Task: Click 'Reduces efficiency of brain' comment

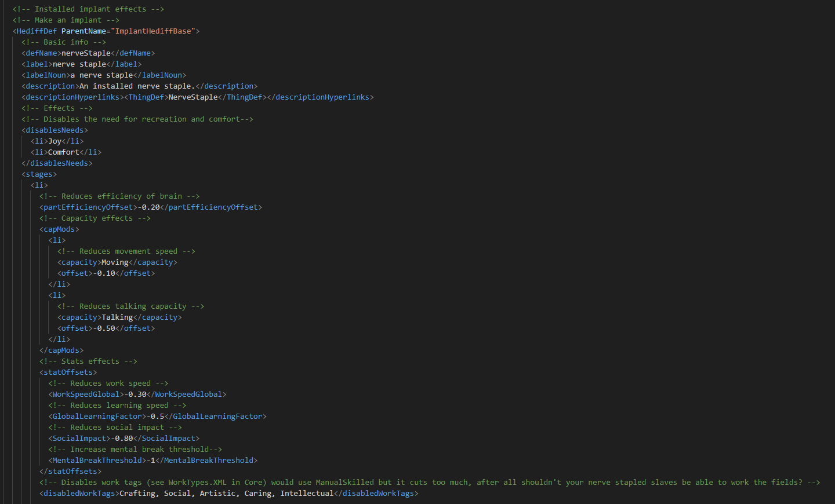Action: click(x=119, y=196)
